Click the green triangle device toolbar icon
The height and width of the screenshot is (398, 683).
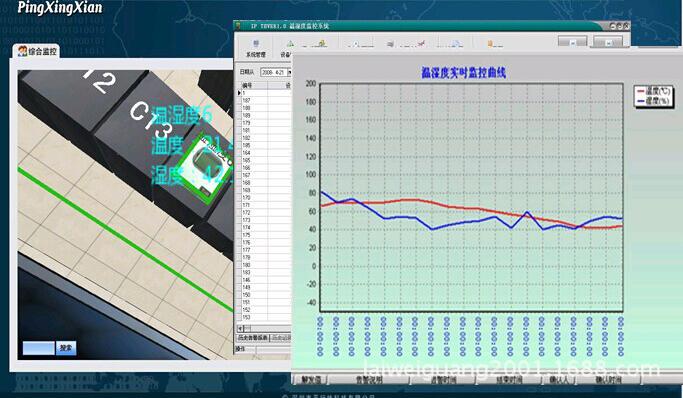point(290,44)
